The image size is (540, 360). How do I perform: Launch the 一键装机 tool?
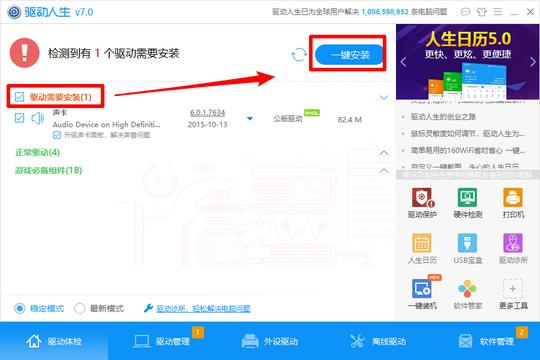pyautogui.click(x=422, y=293)
